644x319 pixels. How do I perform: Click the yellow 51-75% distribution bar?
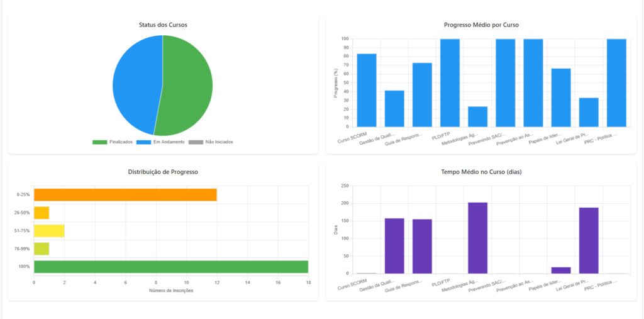pyautogui.click(x=49, y=231)
